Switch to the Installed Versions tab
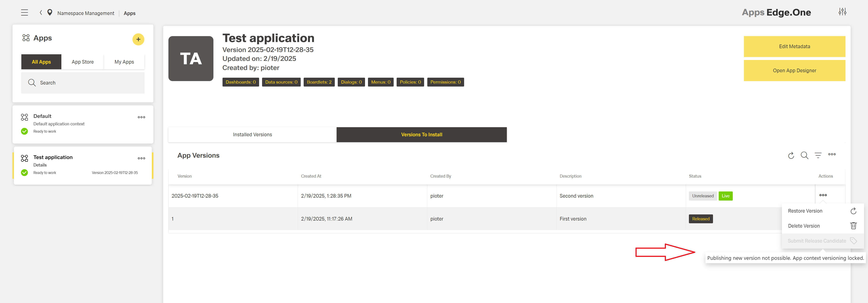 [x=252, y=134]
